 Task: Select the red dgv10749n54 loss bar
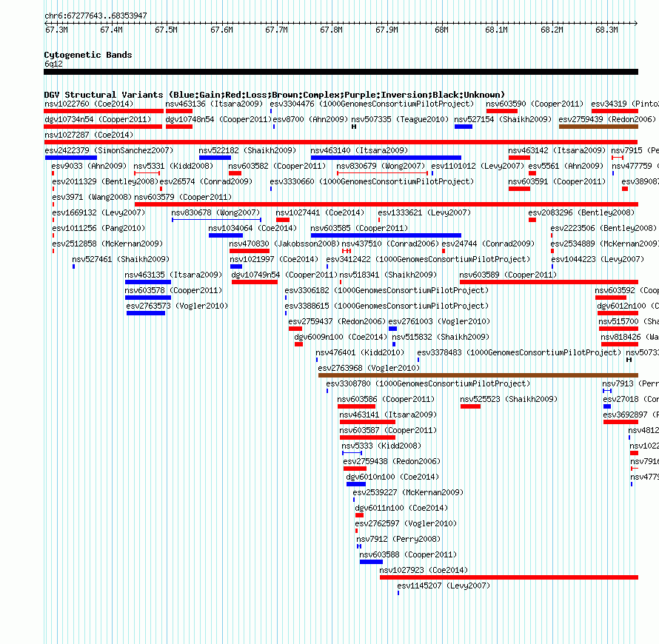tap(255, 282)
